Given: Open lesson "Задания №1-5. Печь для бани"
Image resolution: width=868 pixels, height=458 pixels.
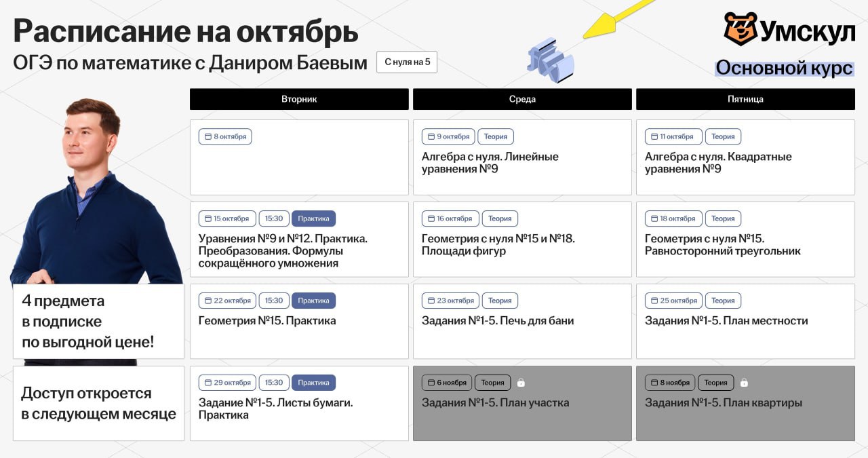Looking at the screenshot, I should (497, 321).
